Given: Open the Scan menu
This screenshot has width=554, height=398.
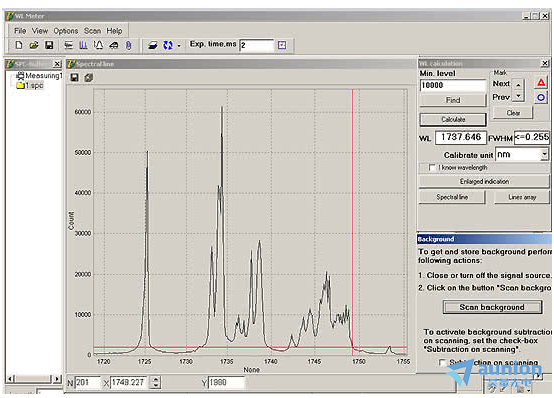Looking at the screenshot, I should [93, 31].
